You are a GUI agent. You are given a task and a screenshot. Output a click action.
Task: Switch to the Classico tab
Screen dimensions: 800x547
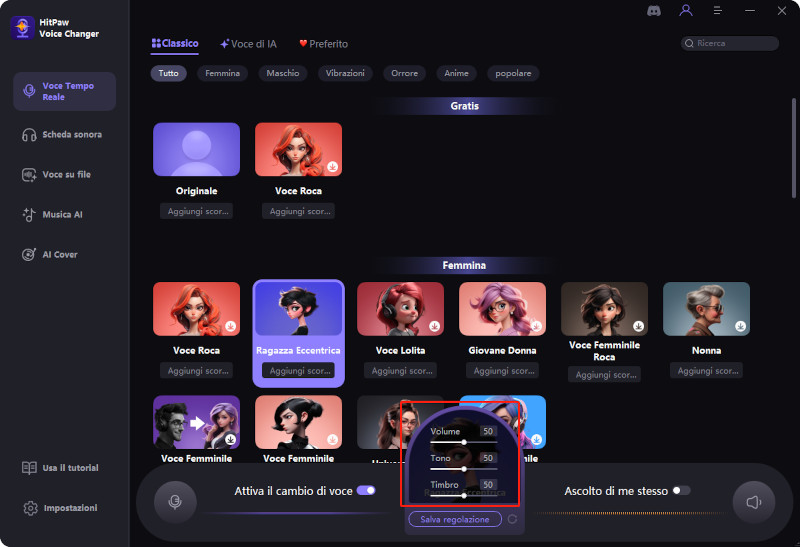tap(175, 44)
